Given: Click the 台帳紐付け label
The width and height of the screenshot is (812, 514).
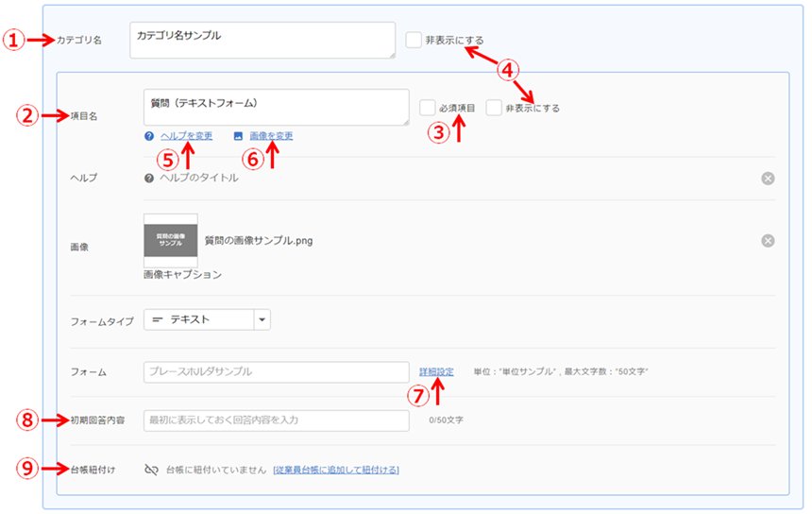Looking at the screenshot, I should click(x=93, y=470).
